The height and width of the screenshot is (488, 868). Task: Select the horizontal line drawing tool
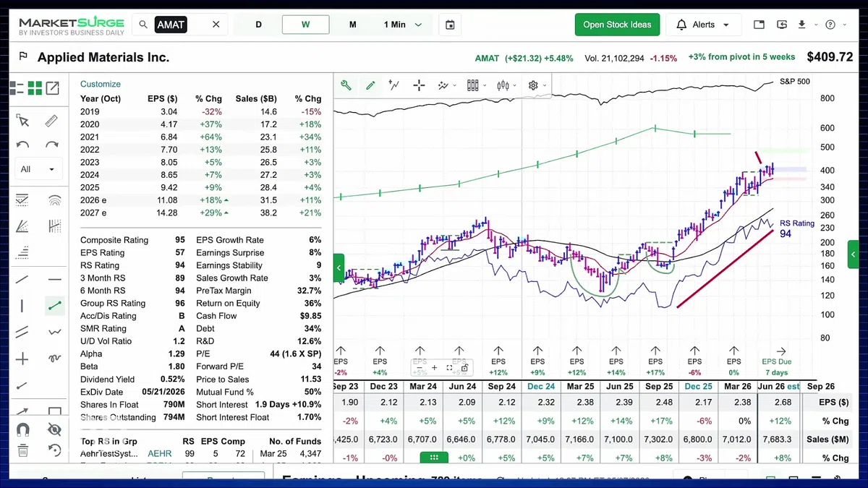[55, 280]
